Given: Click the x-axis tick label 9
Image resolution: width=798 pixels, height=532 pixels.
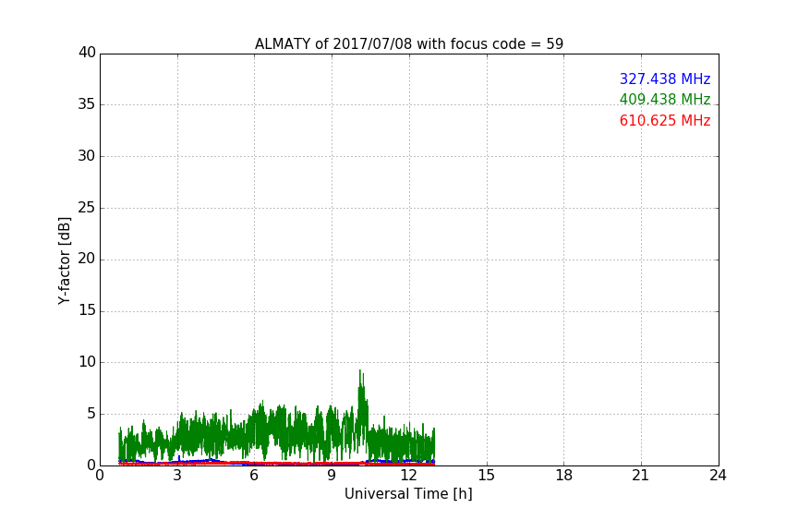Looking at the screenshot, I should click(332, 476).
